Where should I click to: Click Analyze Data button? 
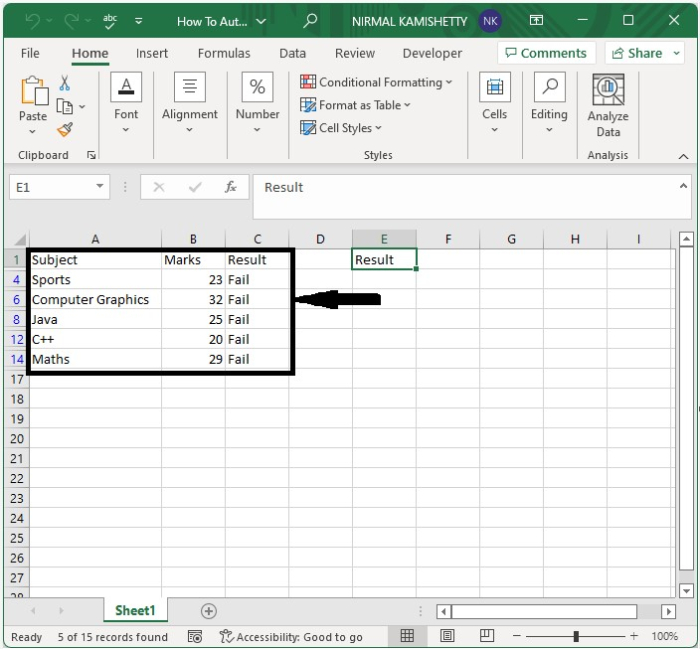point(608,106)
